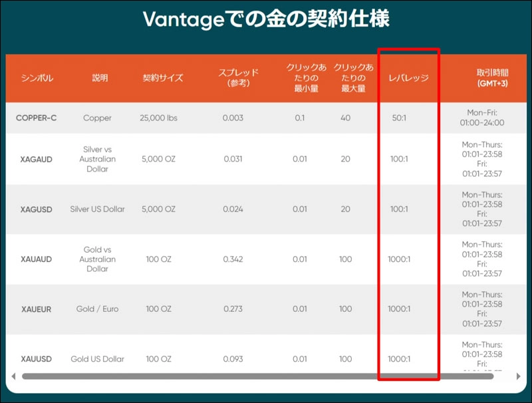
Task: Select the COPPER-C symbol cell
Action: [x=36, y=118]
